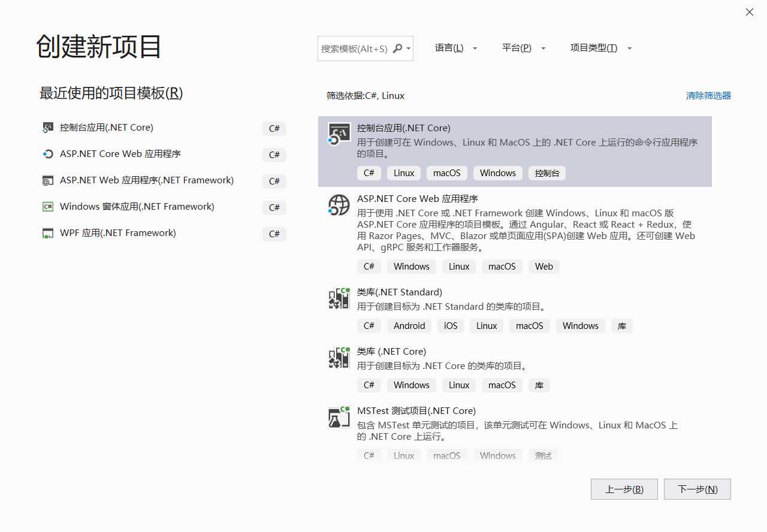Click C# tag beside recent Windows 窗体应用

click(x=274, y=207)
